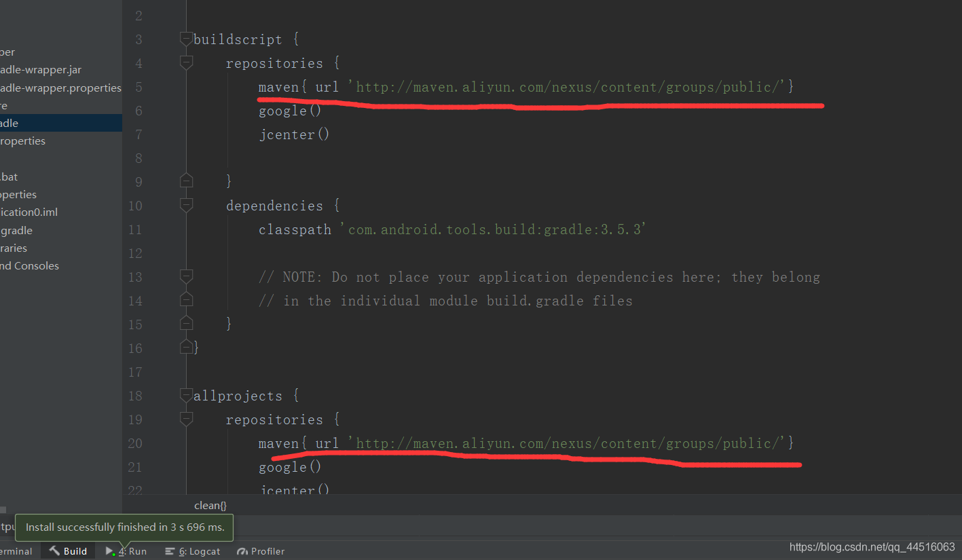Click the aliyun maven URL on line 5
The height and width of the screenshot is (560, 962).
coord(567,87)
